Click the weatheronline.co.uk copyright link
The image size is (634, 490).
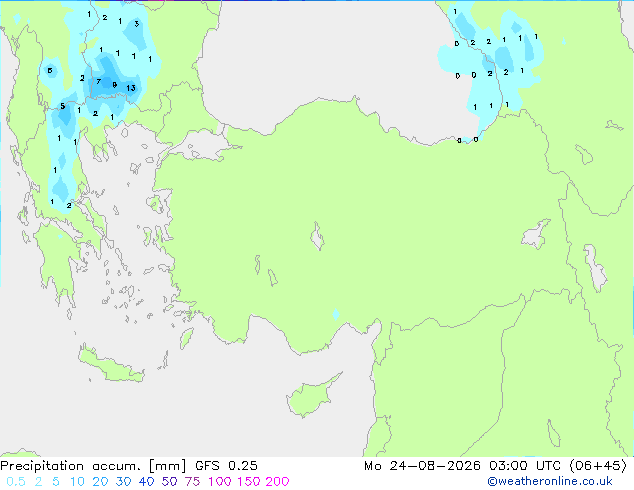click(x=550, y=481)
